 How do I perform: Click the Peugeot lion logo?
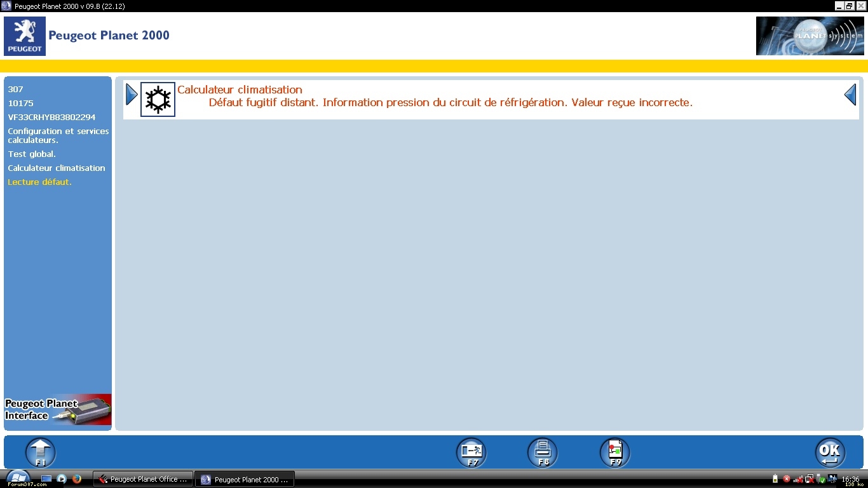(25, 36)
